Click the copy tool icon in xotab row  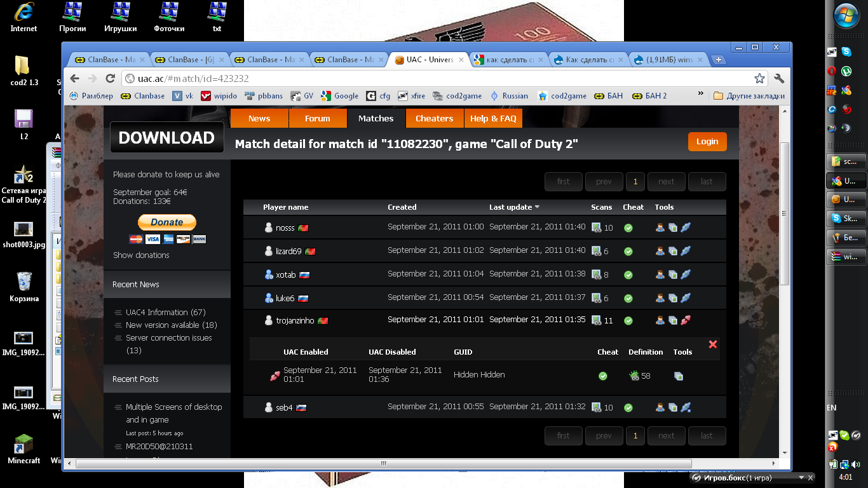pos(673,274)
